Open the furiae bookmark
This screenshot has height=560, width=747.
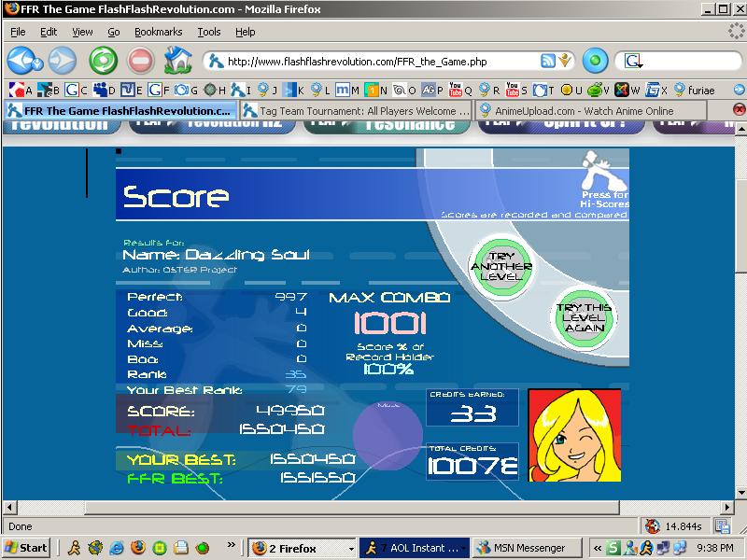point(695,90)
